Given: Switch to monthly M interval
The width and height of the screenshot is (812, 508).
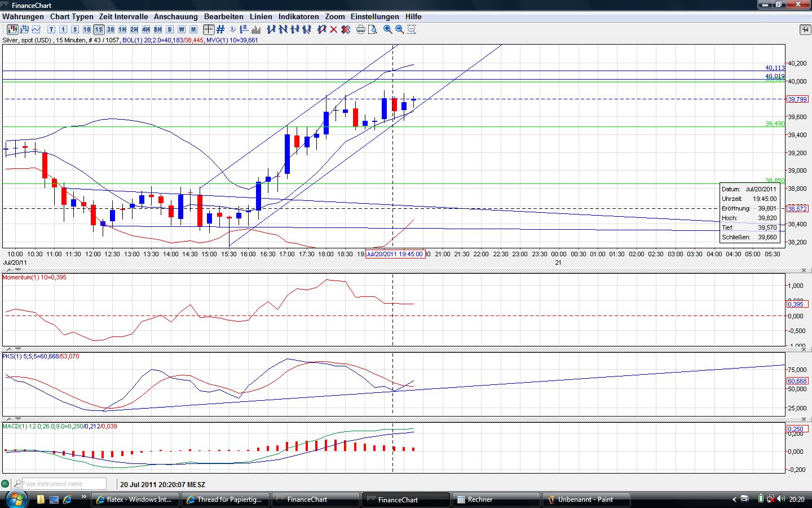Looking at the screenshot, I should point(193,29).
